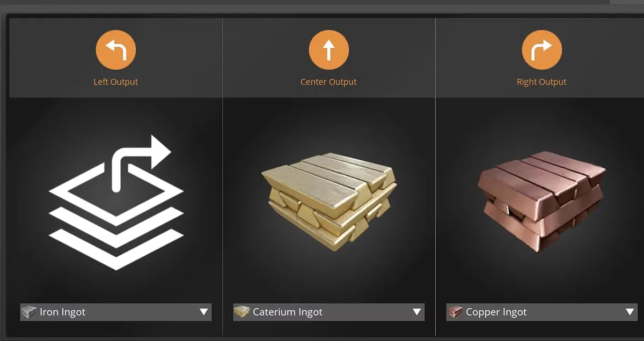Image resolution: width=644 pixels, height=341 pixels.
Task: Click small Caterium Ingot icon in dropdown
Action: 241,312
